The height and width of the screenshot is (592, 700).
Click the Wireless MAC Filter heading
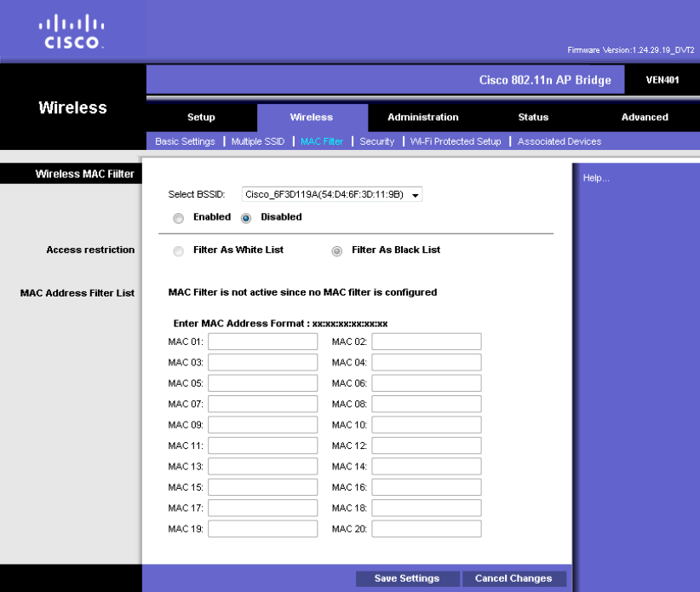(x=85, y=174)
